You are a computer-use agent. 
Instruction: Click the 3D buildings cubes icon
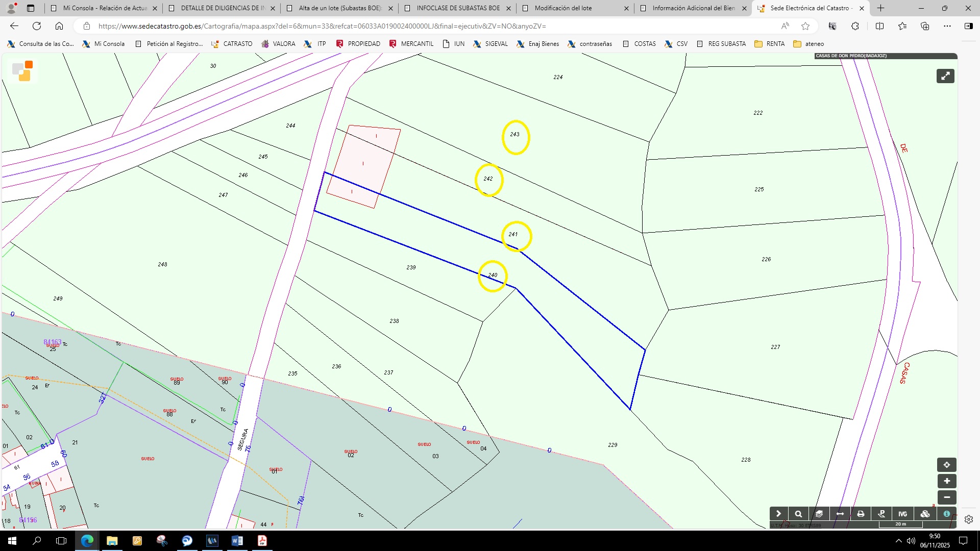coord(925,514)
